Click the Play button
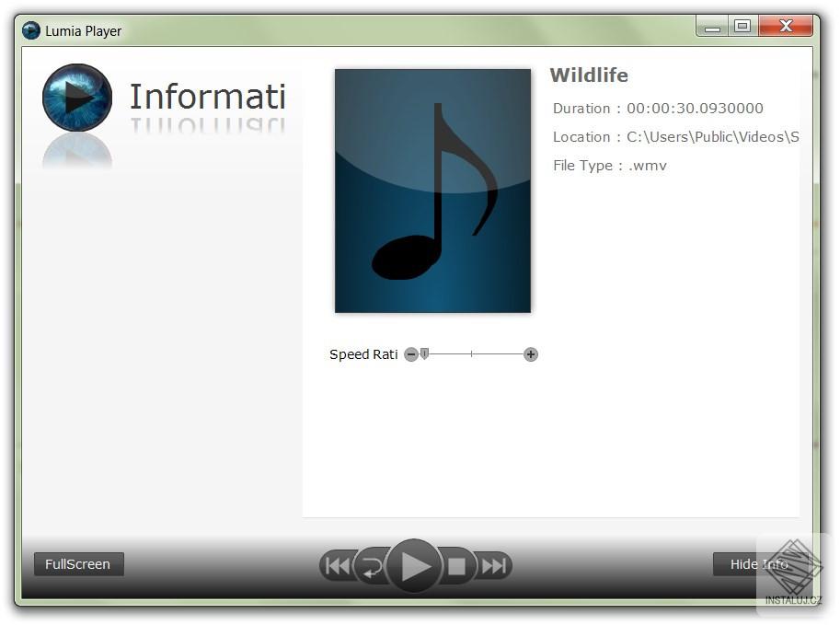Viewport: 840px width, 625px height. coord(414,566)
